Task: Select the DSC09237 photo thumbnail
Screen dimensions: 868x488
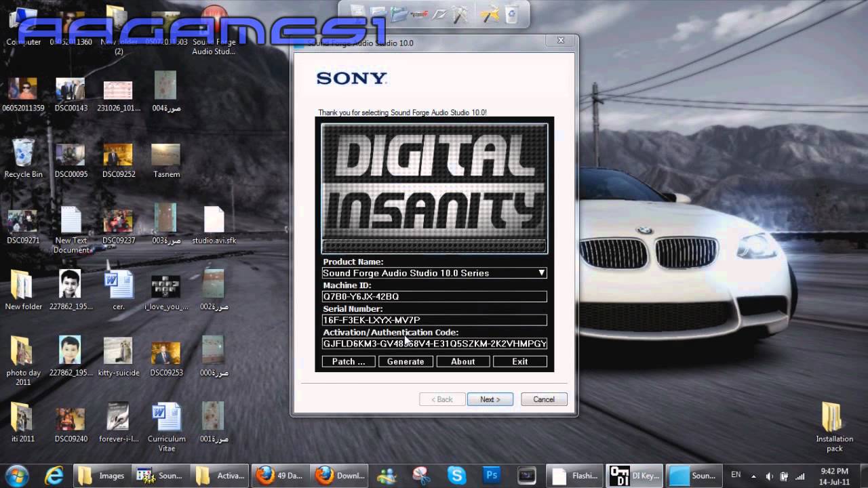Action: [119, 226]
